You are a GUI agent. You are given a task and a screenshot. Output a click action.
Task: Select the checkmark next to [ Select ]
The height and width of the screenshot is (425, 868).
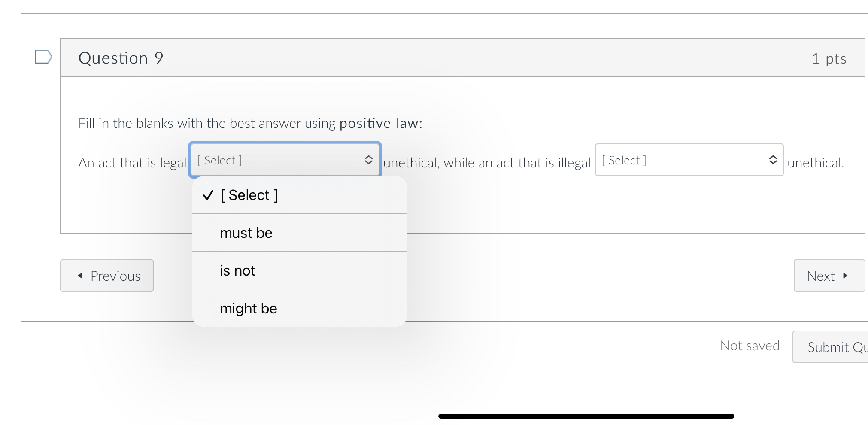[209, 195]
